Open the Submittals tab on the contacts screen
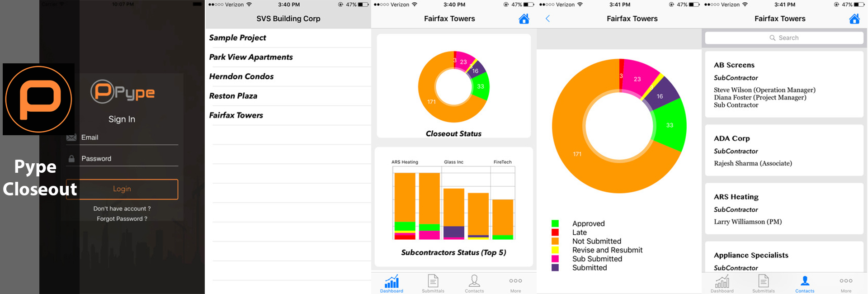Screen dimensions: 868x294 [x=764, y=284]
